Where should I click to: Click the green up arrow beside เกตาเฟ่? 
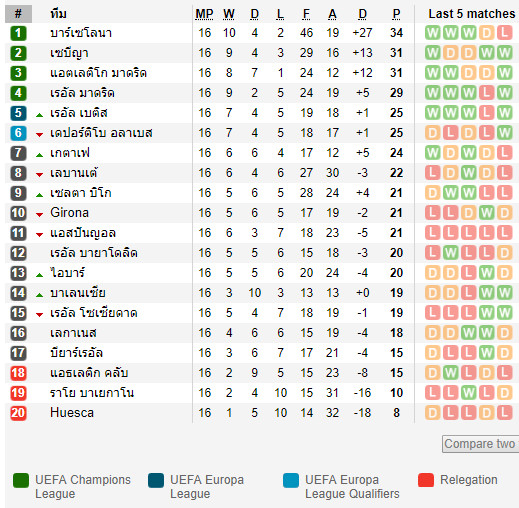pos(39,155)
